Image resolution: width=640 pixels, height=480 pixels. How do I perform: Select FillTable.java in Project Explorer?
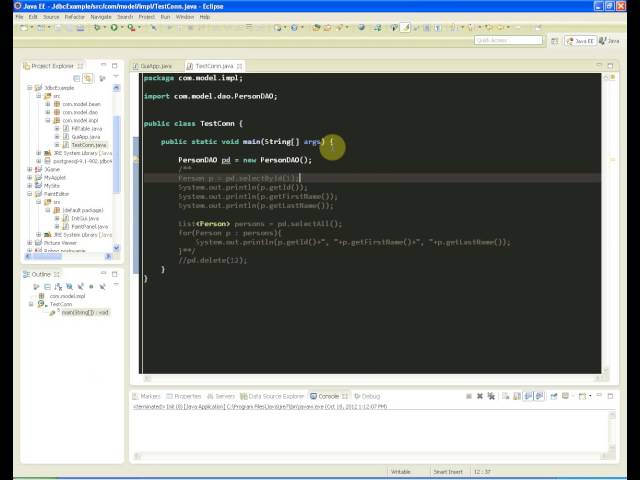(x=87, y=129)
